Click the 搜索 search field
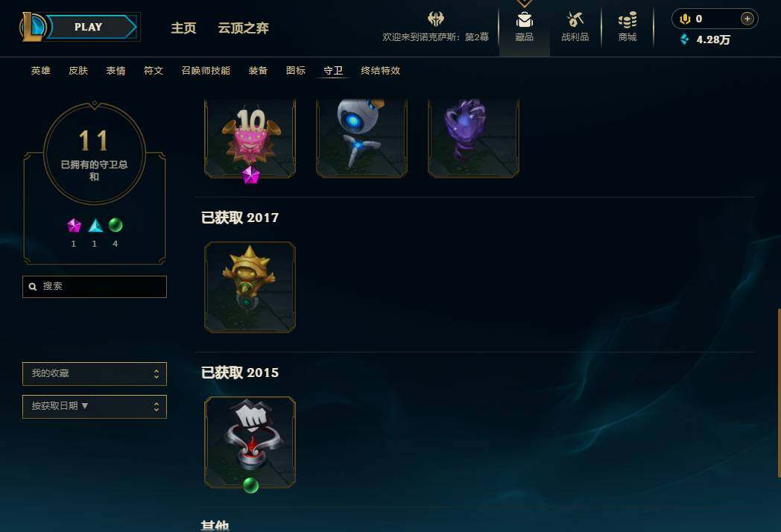781x532 pixels. 95,286
